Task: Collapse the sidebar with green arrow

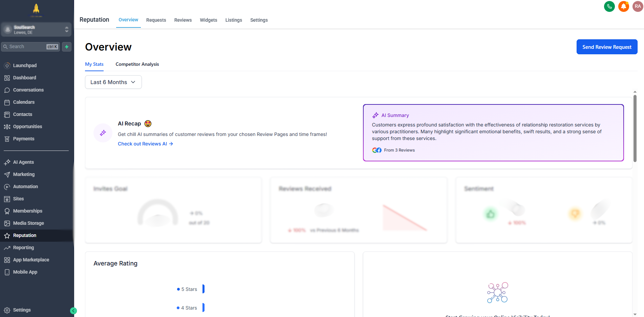Action: click(73, 311)
